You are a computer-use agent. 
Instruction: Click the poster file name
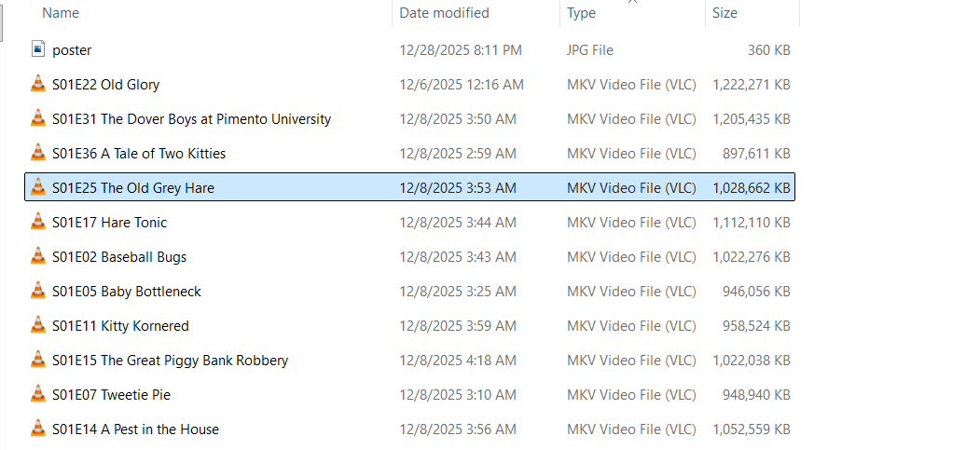coord(72,50)
